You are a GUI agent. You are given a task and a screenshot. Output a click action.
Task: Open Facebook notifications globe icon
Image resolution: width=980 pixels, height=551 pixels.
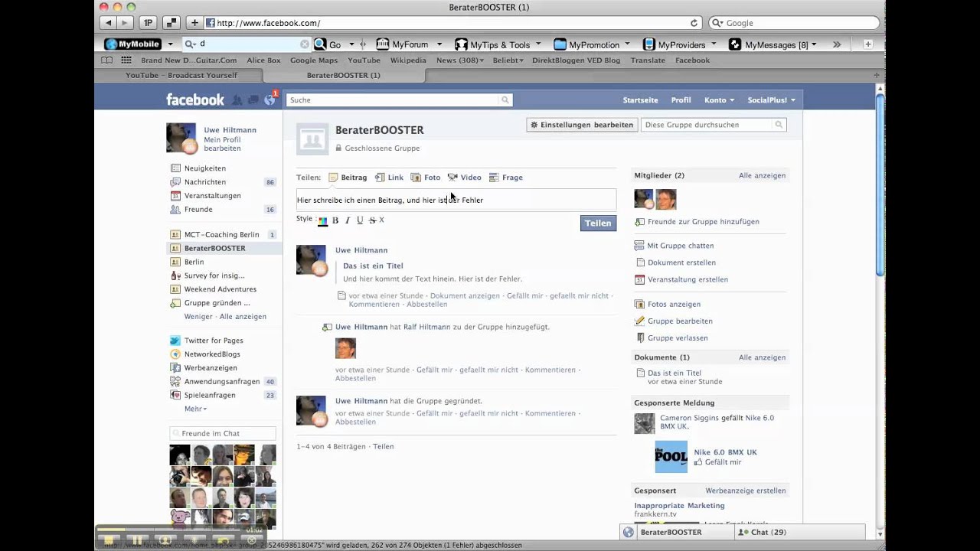(x=269, y=99)
